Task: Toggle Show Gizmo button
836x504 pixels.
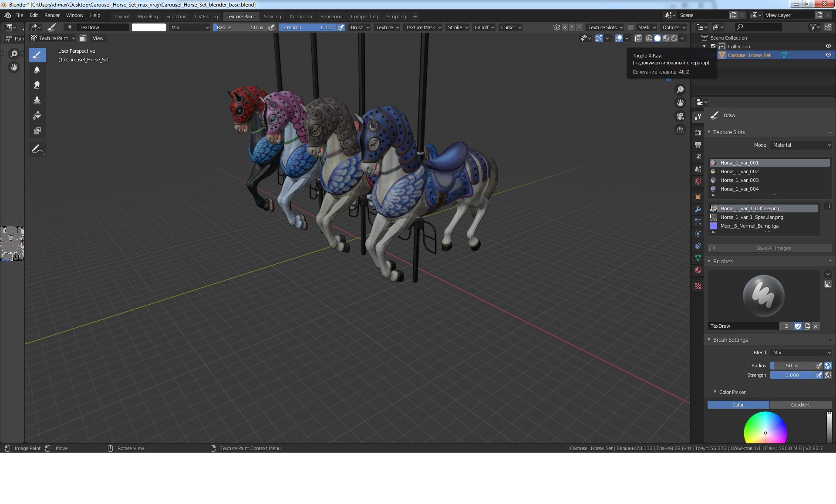Action: click(599, 38)
